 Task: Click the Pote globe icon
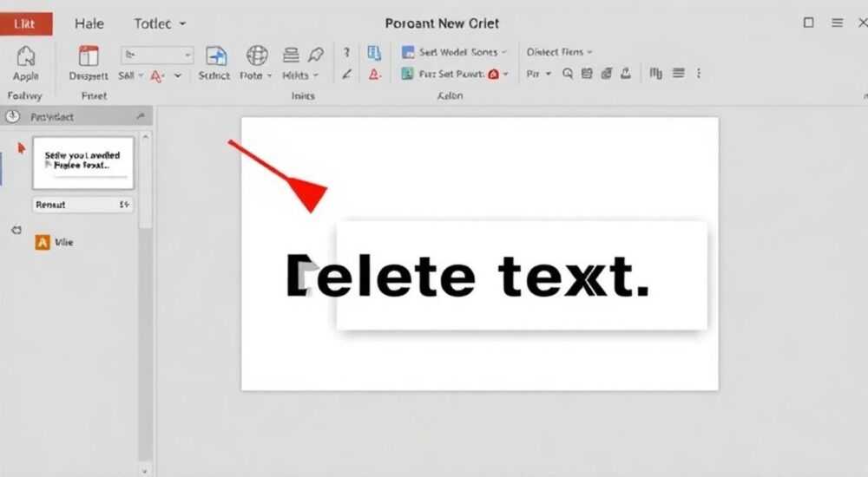click(257, 56)
